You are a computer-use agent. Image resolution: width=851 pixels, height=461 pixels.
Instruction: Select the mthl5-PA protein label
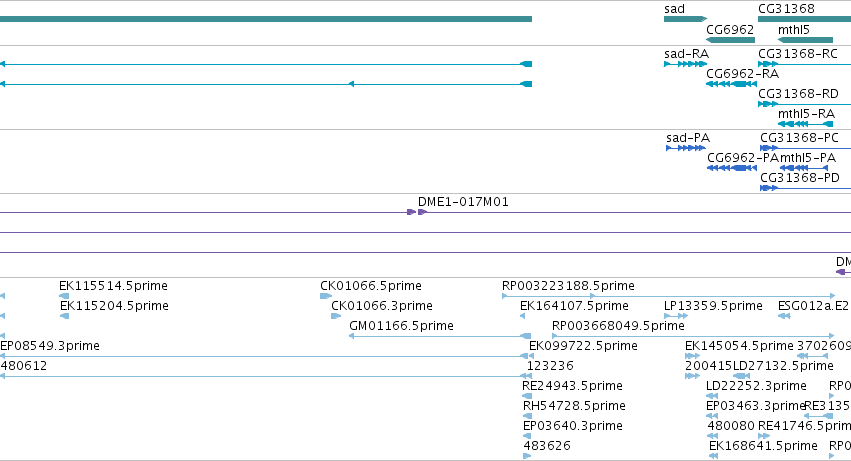pyautogui.click(x=808, y=158)
